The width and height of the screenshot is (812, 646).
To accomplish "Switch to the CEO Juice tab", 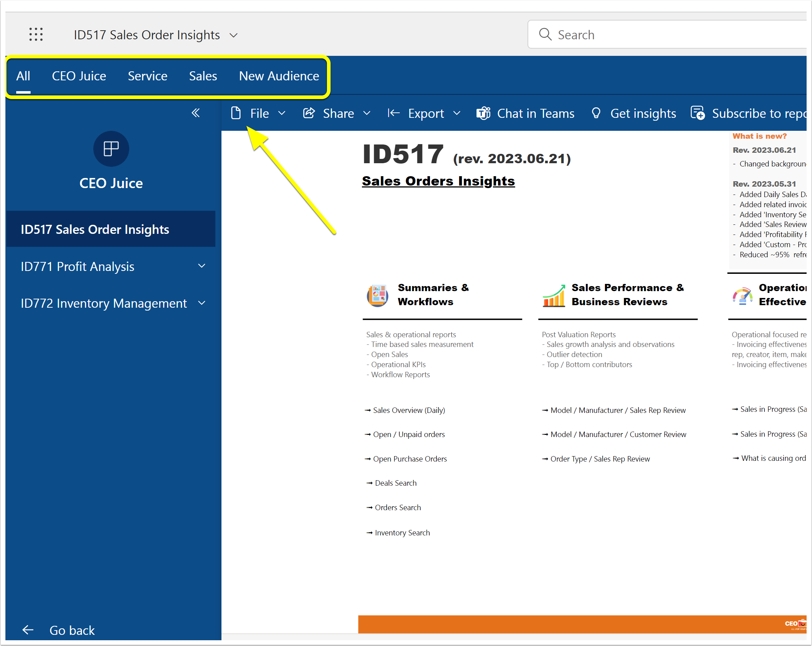I will (x=79, y=76).
